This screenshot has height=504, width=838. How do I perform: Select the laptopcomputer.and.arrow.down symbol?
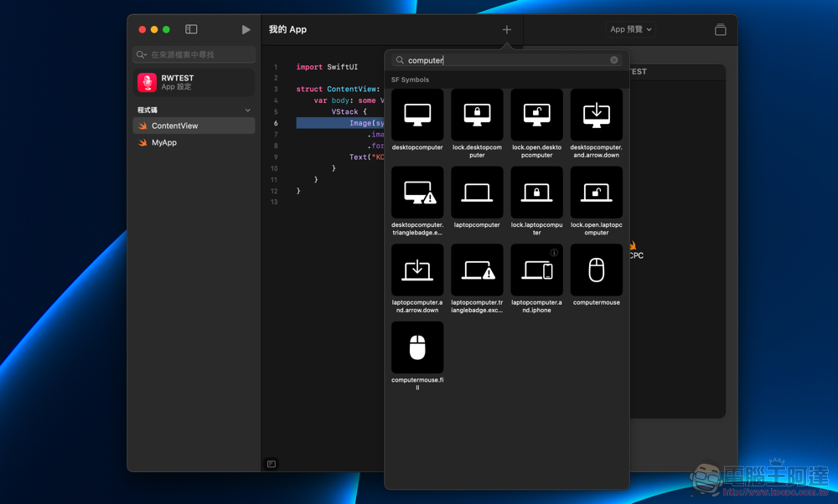point(417,270)
